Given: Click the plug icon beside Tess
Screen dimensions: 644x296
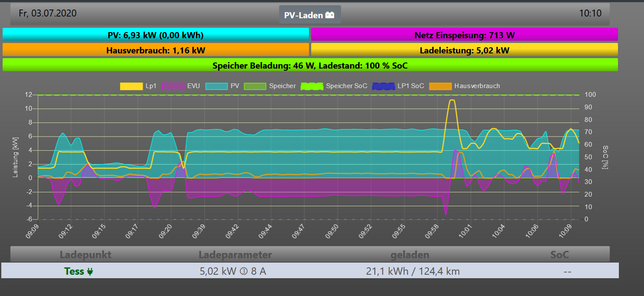Looking at the screenshot, I should [90, 272].
